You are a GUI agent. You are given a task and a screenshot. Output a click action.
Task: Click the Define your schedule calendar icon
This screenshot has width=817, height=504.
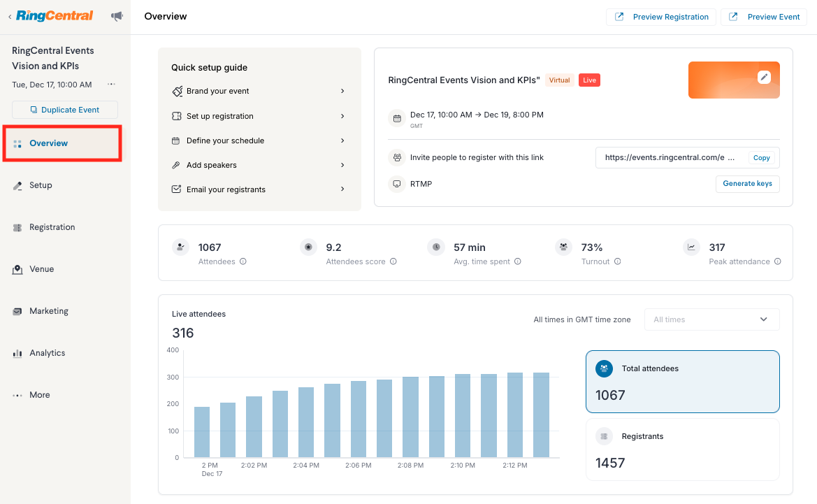coord(176,141)
